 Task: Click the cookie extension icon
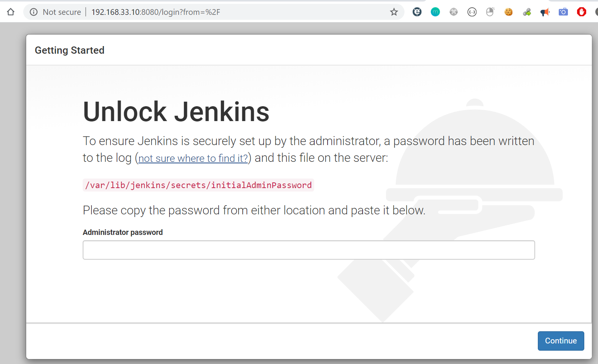point(508,12)
